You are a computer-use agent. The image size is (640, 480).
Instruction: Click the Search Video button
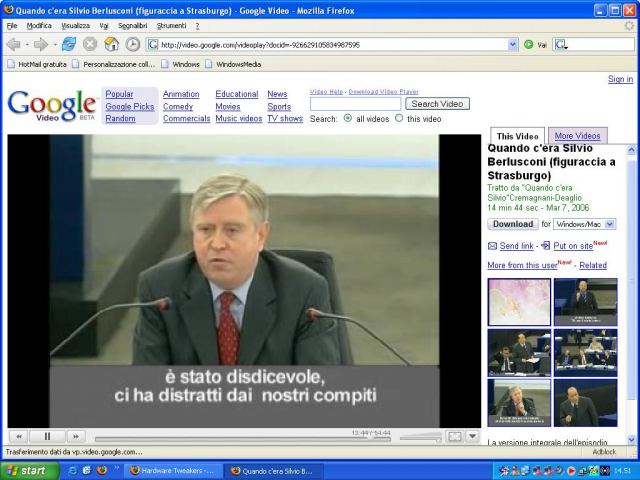437,104
